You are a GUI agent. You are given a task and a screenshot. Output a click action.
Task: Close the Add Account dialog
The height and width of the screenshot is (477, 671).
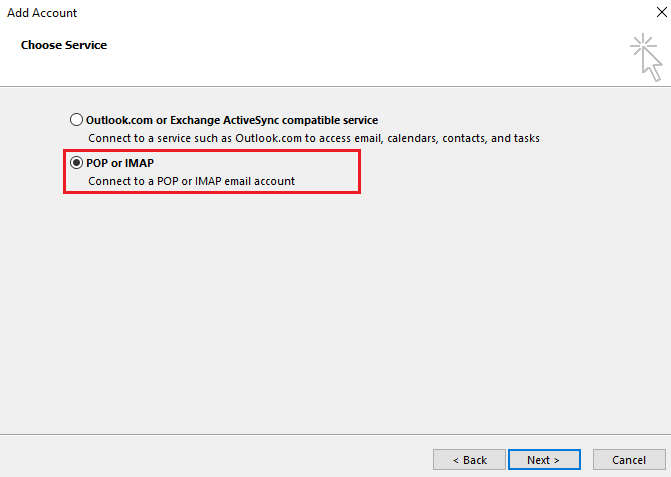tap(654, 13)
